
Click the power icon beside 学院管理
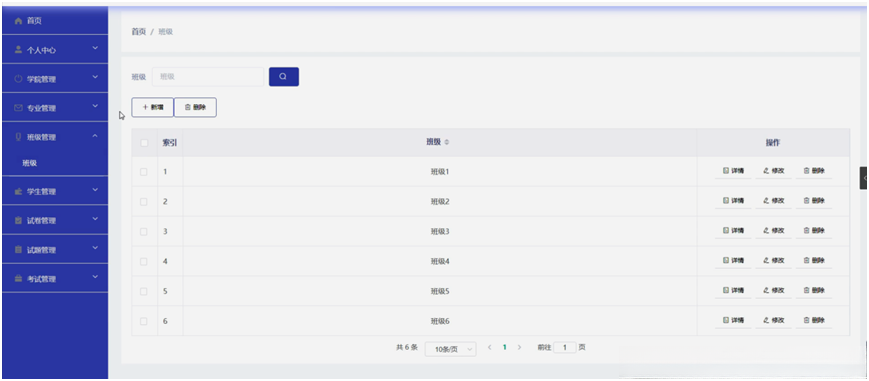click(18, 79)
